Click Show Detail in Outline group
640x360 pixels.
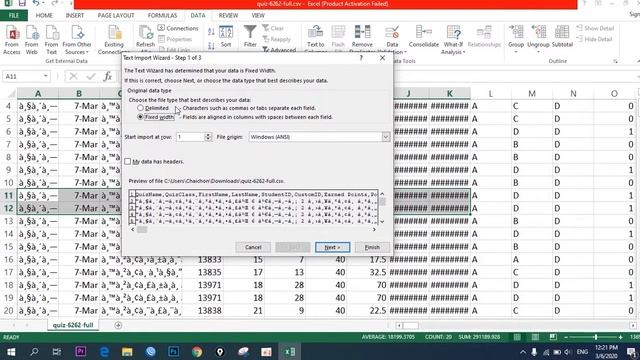click(x=595, y=28)
